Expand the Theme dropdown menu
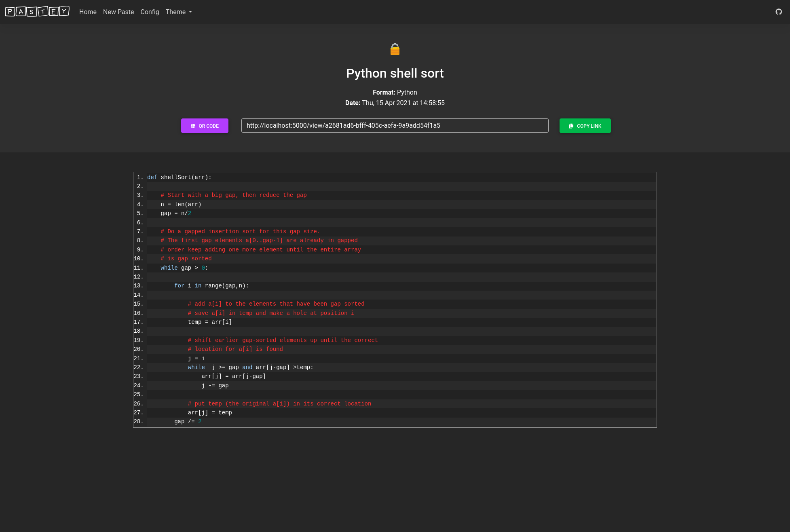The image size is (790, 532). (x=179, y=12)
